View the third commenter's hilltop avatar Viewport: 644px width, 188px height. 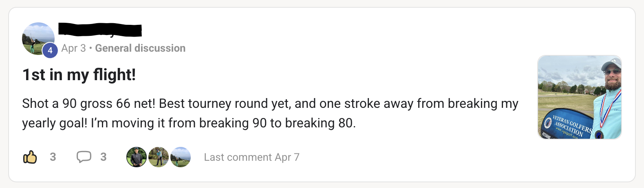(x=181, y=157)
